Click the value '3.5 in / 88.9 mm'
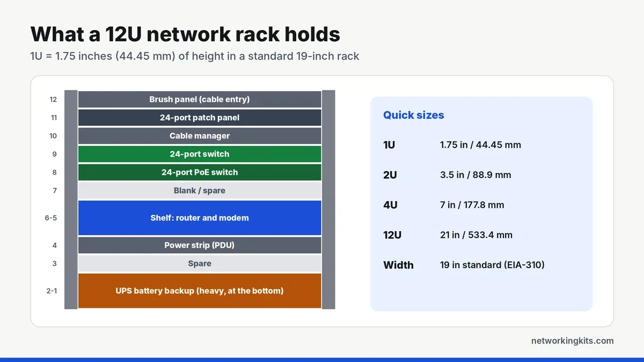The width and height of the screenshot is (644, 362). [475, 175]
